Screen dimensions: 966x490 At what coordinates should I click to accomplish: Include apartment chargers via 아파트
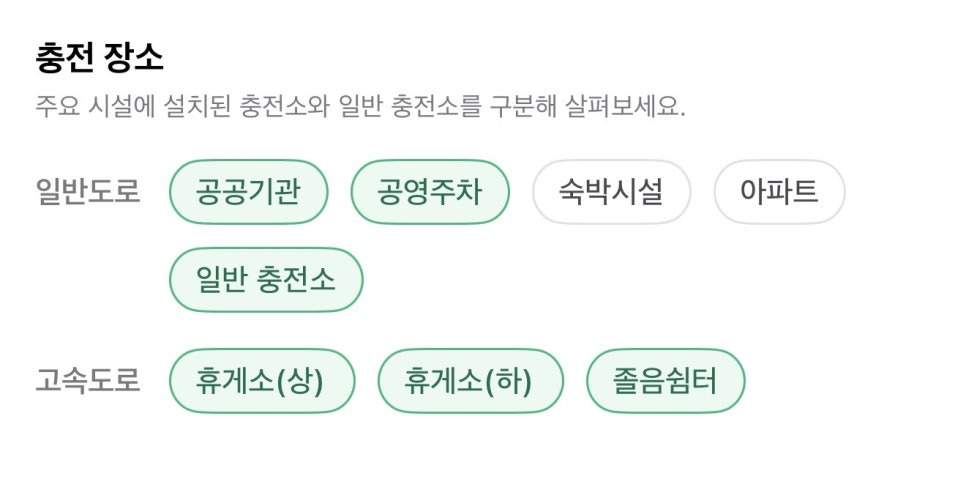click(779, 192)
